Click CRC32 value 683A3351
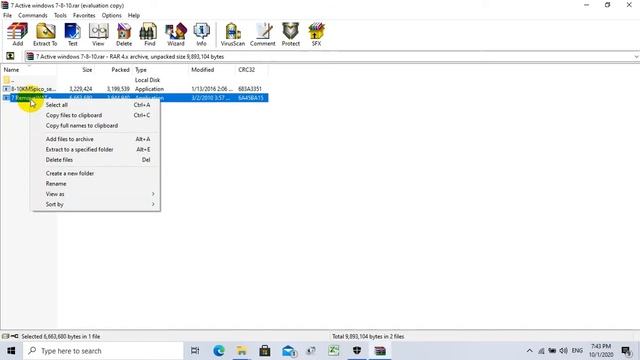The width and height of the screenshot is (640, 360). pyautogui.click(x=250, y=89)
